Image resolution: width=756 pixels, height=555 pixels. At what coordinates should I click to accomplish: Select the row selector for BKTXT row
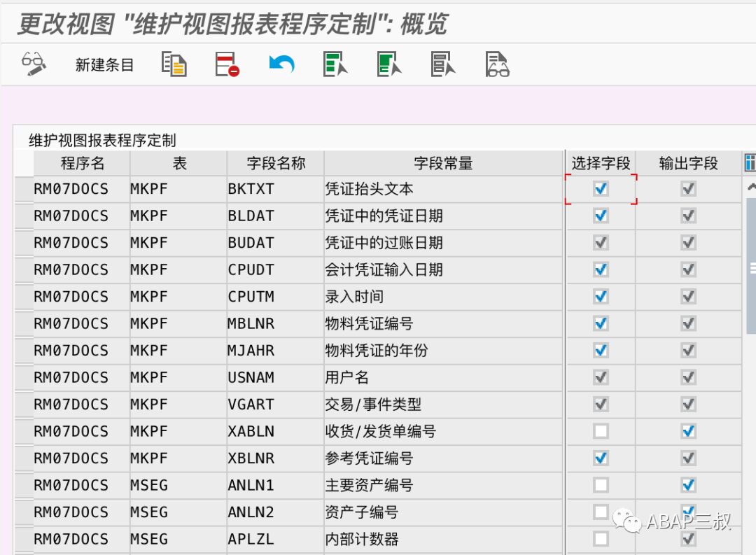[x=24, y=189]
